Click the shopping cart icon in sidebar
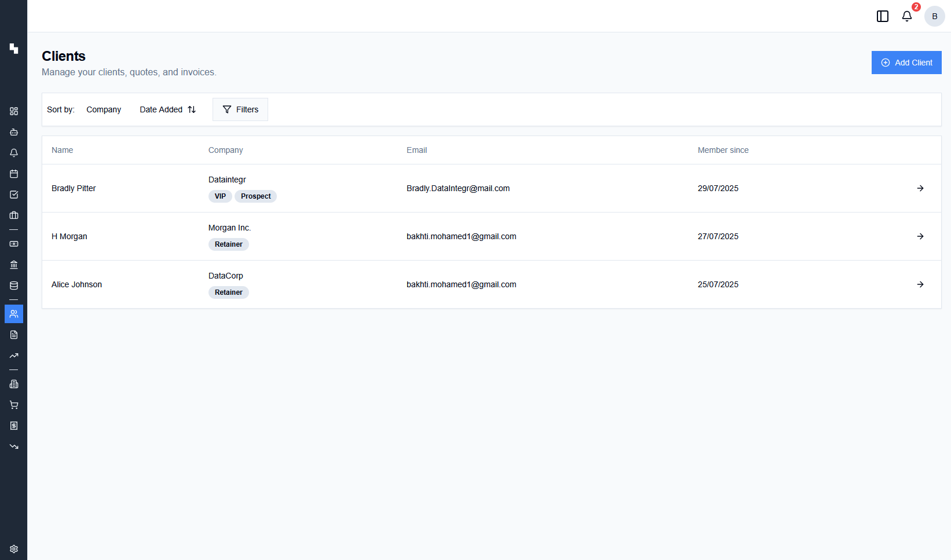The height and width of the screenshot is (560, 951). [x=14, y=405]
